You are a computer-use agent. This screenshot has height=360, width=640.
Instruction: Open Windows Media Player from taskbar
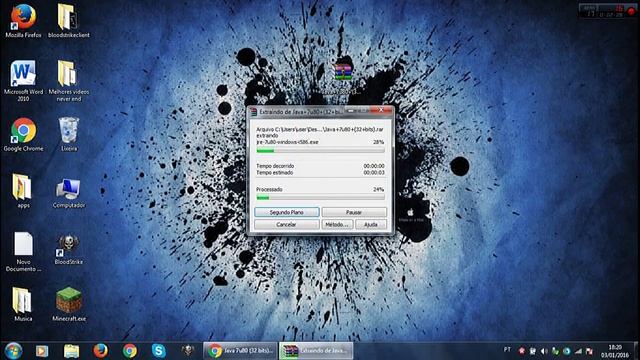pos(42,351)
